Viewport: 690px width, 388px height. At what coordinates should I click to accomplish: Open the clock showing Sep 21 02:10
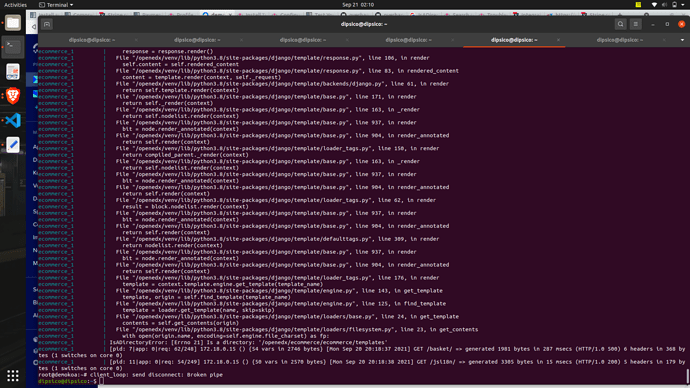tap(358, 5)
